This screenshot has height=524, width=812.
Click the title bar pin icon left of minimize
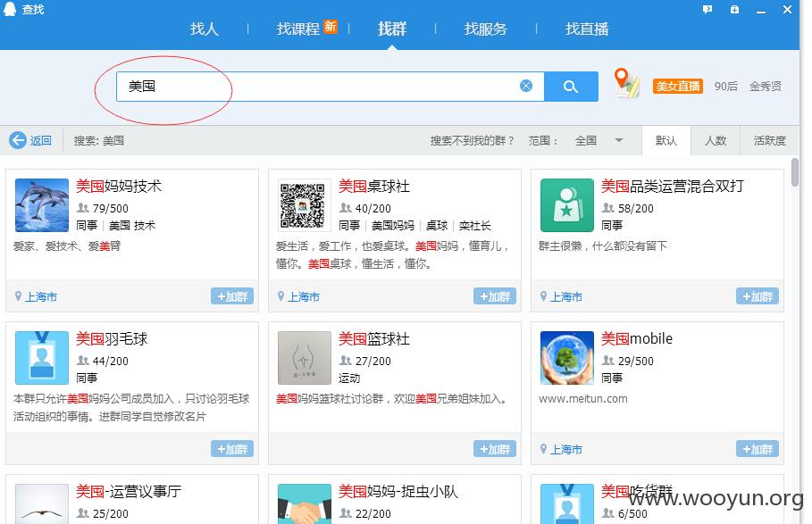click(x=734, y=9)
